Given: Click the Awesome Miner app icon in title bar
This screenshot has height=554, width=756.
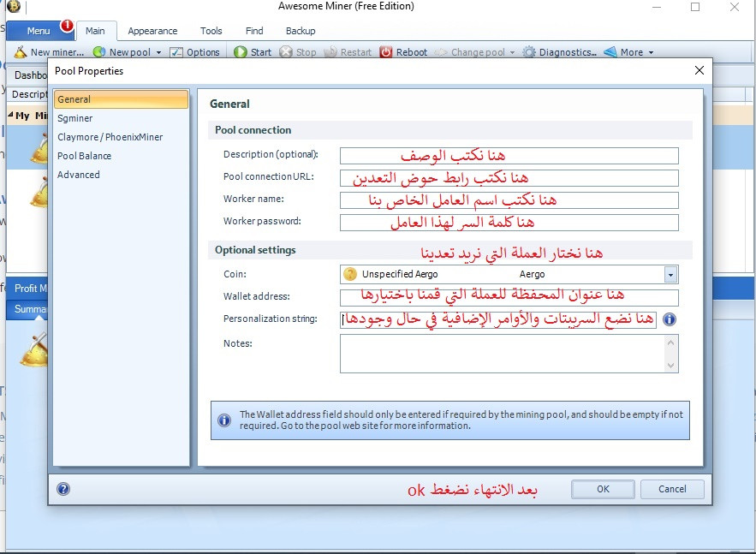Looking at the screenshot, I should click(x=14, y=6).
